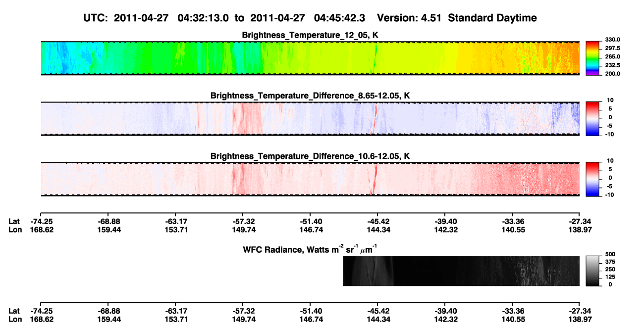Screen dimensions: 644x330
Task: Click the 125 tick on WFC colorbar
Action: point(610,277)
